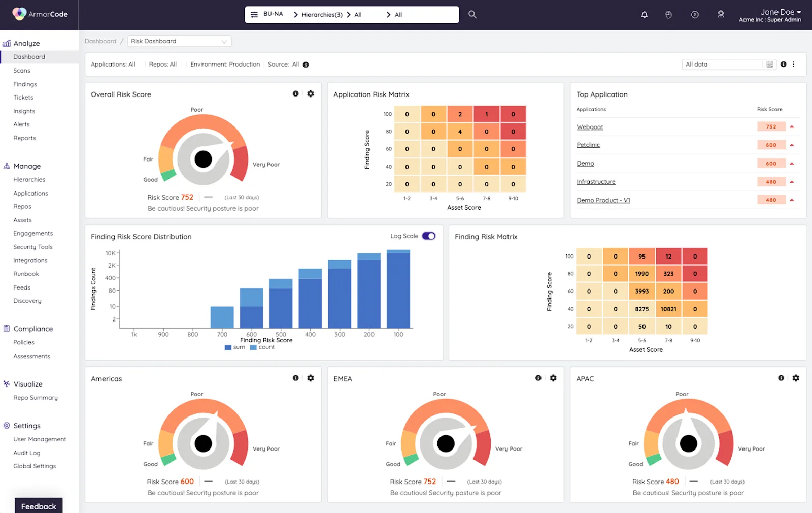Open the user profile icon in header
The height and width of the screenshot is (513, 812).
pos(721,15)
